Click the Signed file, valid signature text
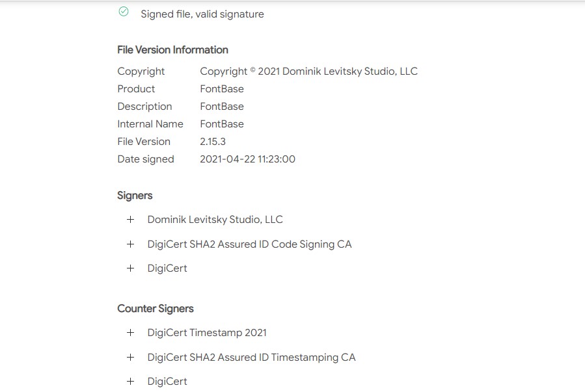 click(x=202, y=14)
